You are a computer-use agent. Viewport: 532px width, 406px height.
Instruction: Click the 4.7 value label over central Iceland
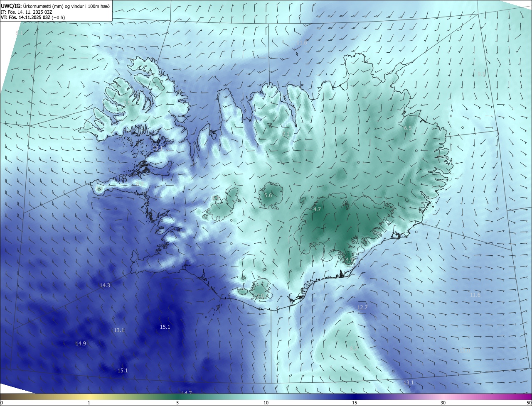tap(317, 209)
